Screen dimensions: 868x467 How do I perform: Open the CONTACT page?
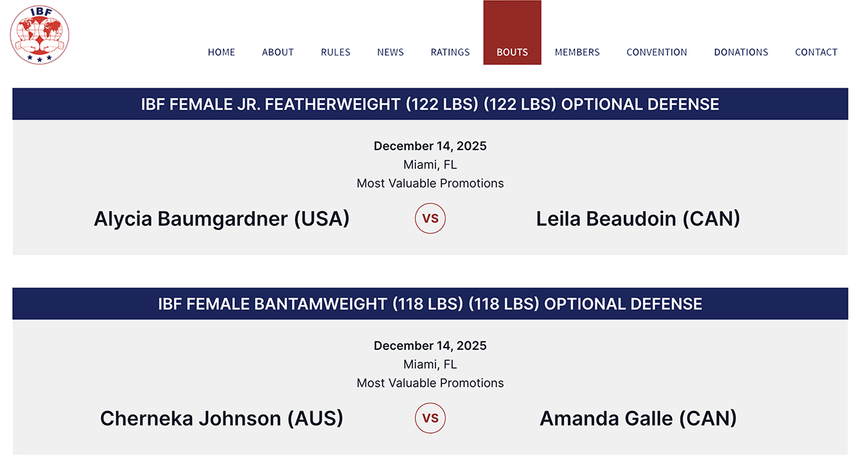pyautogui.click(x=816, y=51)
